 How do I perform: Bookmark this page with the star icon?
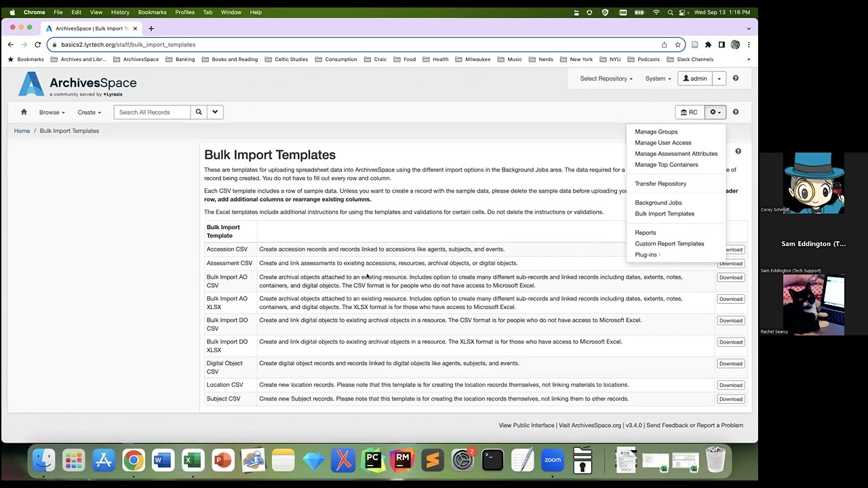point(677,45)
